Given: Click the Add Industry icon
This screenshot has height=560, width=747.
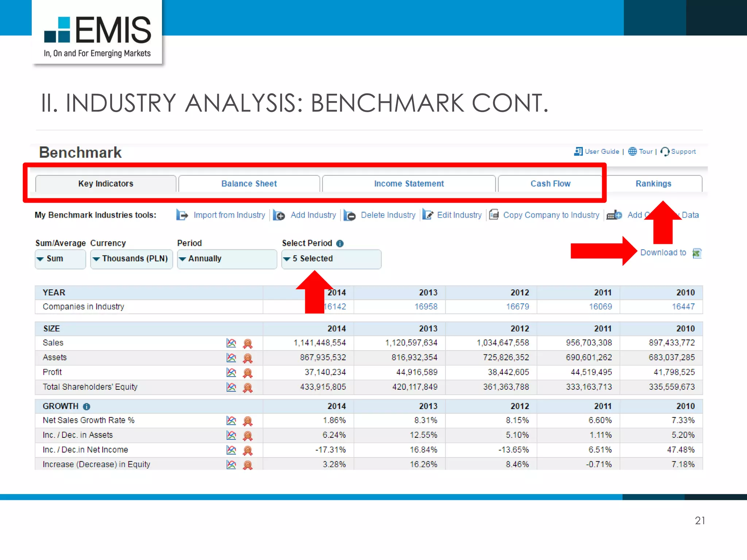Looking at the screenshot, I should click(x=279, y=215).
